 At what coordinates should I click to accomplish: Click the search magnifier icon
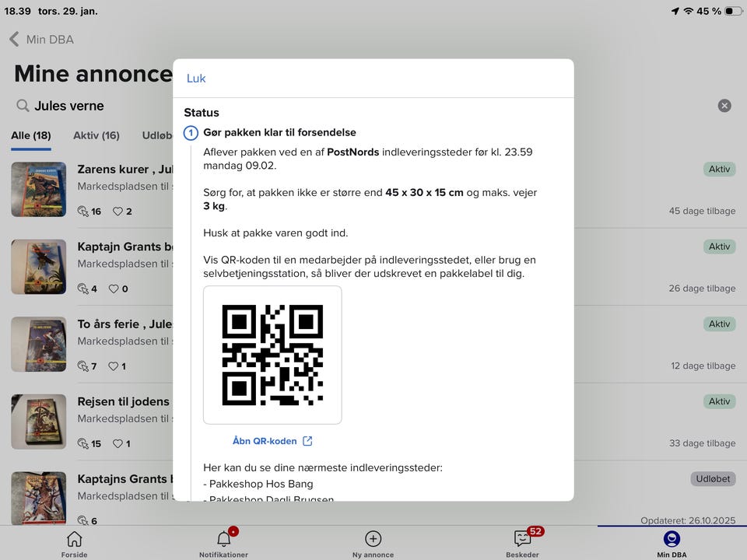pos(23,106)
